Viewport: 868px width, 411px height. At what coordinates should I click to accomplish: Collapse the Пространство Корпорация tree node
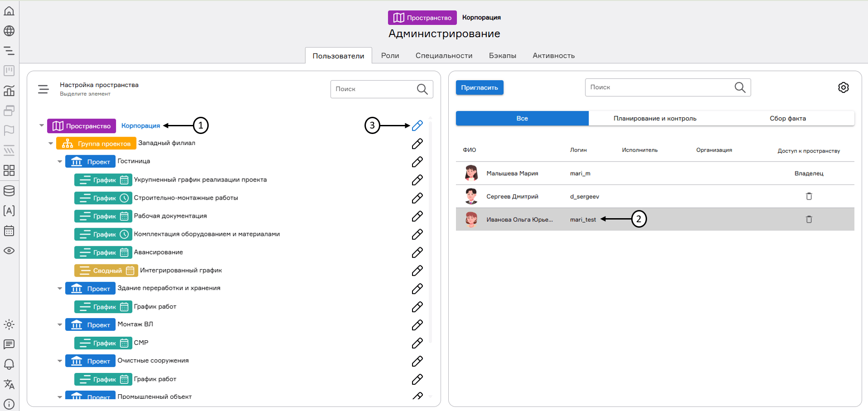[x=42, y=125]
